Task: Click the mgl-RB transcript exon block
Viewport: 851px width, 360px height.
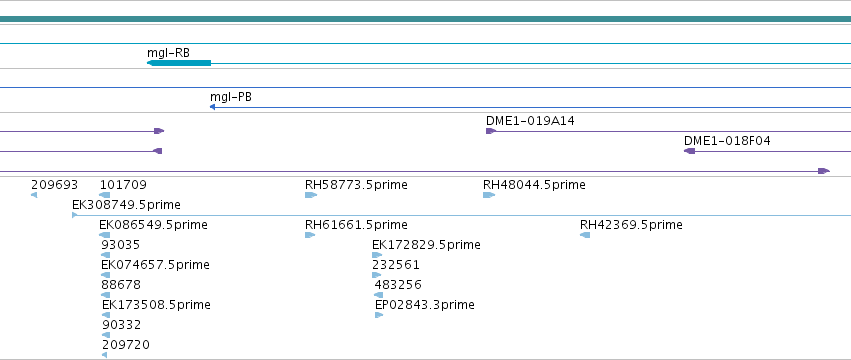Action: click(179, 63)
